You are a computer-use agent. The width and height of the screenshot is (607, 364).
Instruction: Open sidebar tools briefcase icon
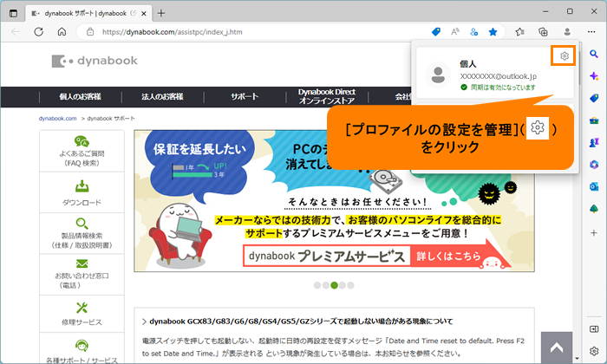pos(594,120)
